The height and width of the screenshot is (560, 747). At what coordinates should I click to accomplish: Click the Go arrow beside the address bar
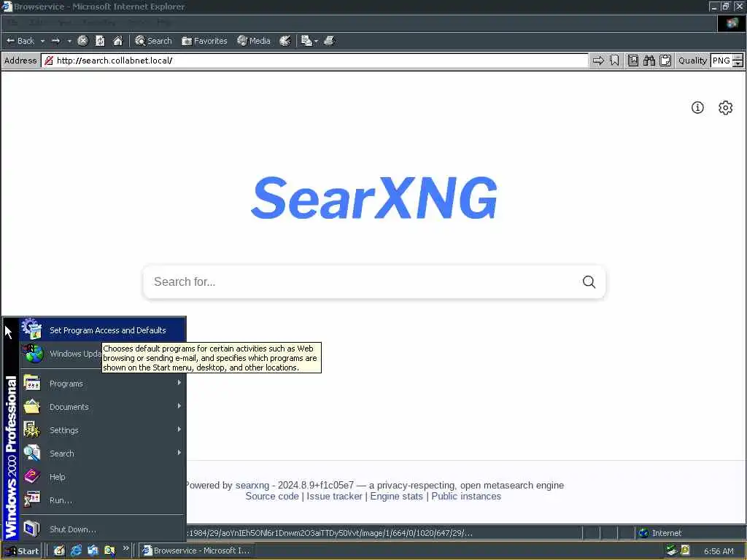coord(598,61)
